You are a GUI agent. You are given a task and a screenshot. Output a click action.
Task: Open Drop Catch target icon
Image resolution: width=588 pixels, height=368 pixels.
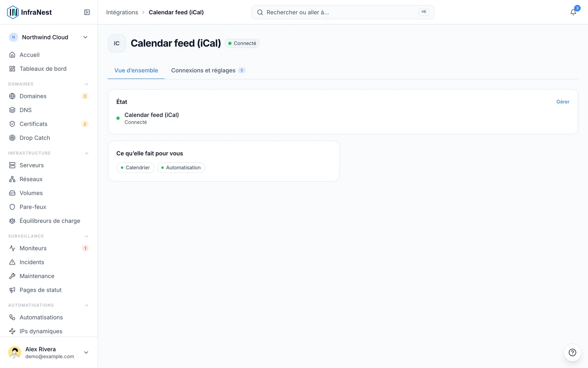tap(12, 138)
